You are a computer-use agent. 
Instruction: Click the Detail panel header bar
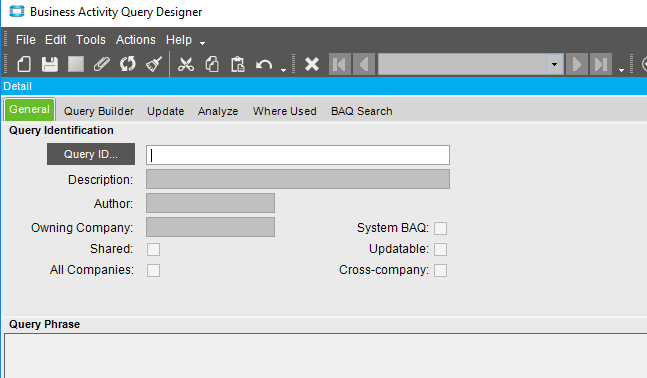pos(324,86)
